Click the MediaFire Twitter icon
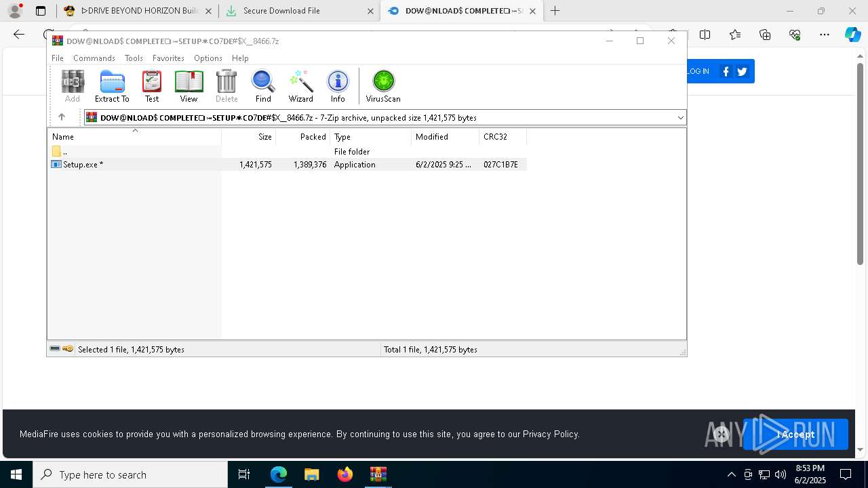Viewport: 868px width, 488px height. tap(743, 71)
